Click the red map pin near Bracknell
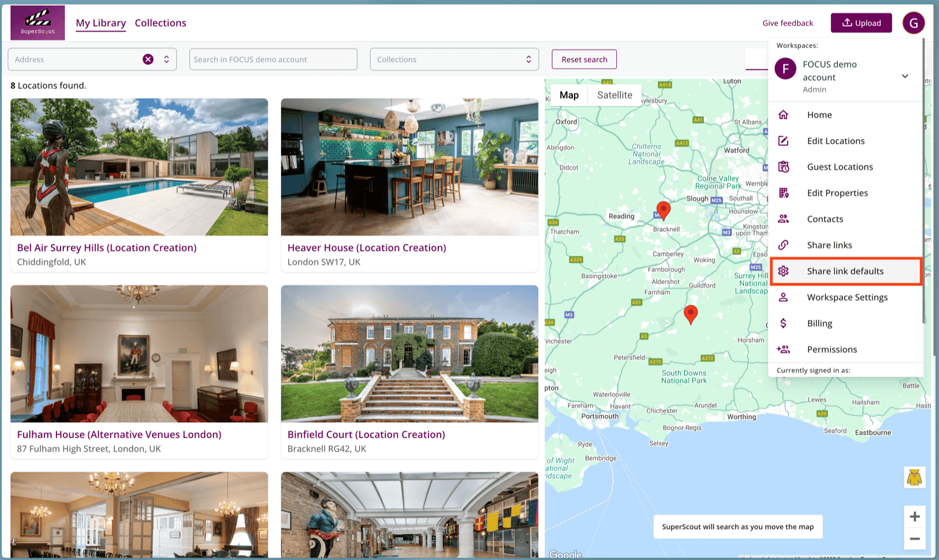 tap(663, 211)
